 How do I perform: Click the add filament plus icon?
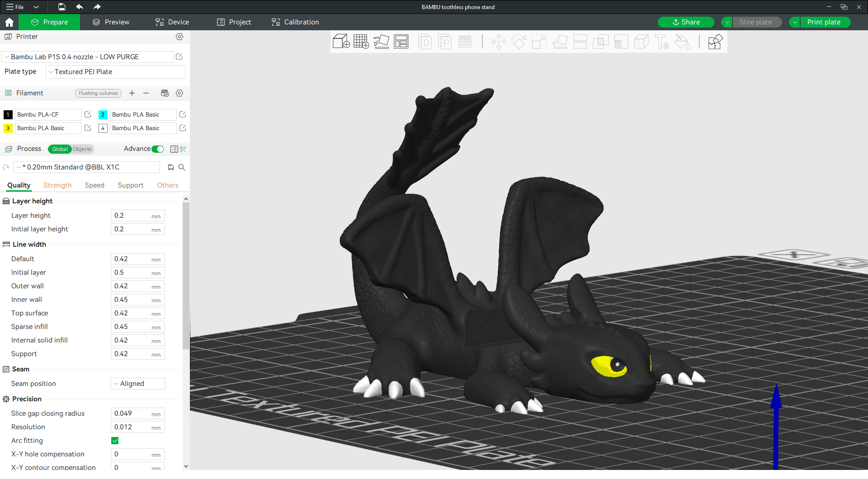coord(132,93)
